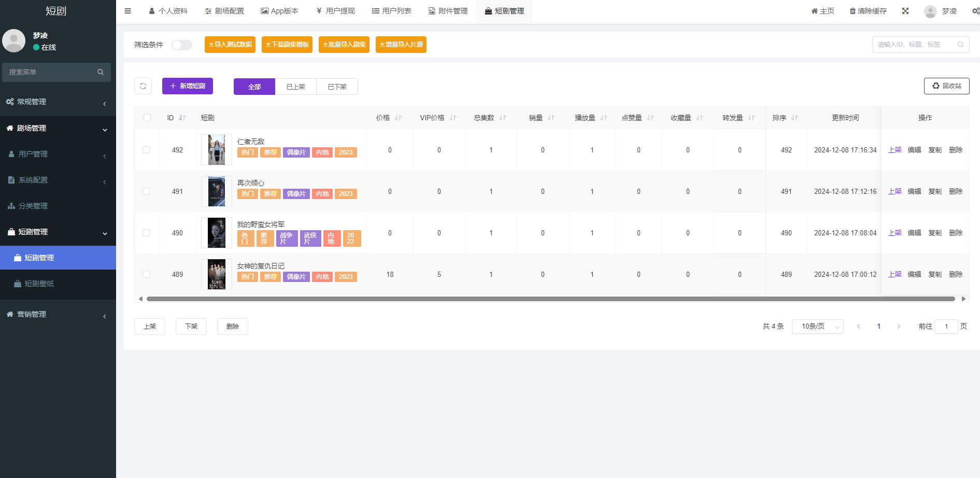Open the 回收站 recycle bin
The width and height of the screenshot is (980, 478).
pyautogui.click(x=946, y=86)
